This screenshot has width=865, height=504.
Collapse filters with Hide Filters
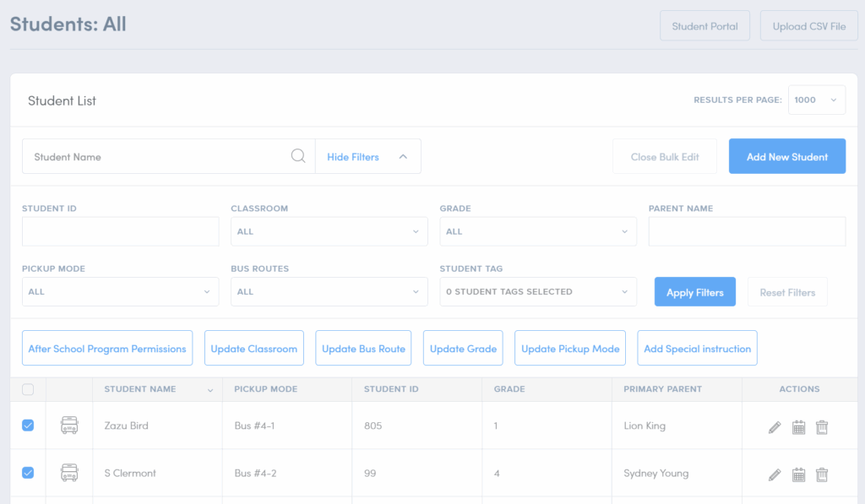click(x=368, y=157)
